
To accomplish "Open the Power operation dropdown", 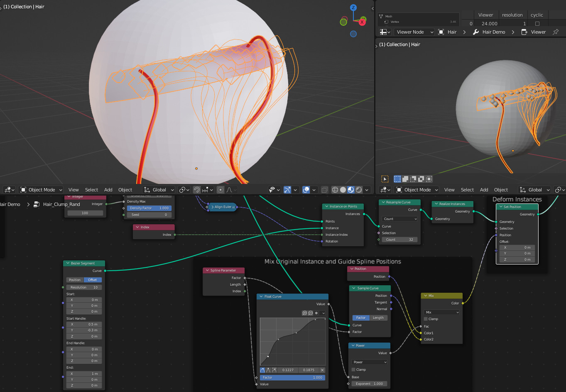I will point(370,362).
